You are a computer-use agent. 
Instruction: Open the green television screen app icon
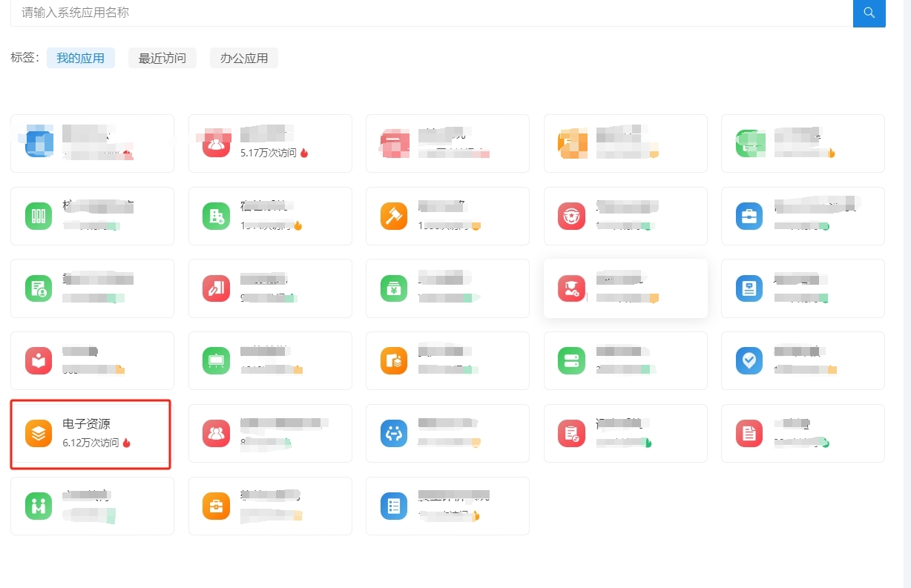(216, 360)
